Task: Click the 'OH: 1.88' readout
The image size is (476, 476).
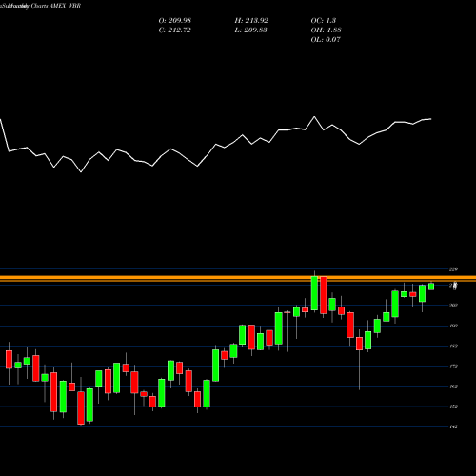Action: coord(327,30)
